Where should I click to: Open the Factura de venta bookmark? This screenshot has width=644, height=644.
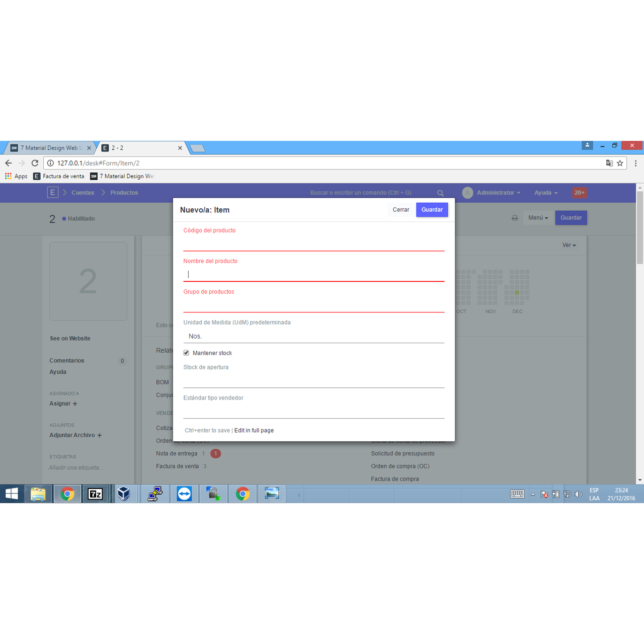pos(59,176)
